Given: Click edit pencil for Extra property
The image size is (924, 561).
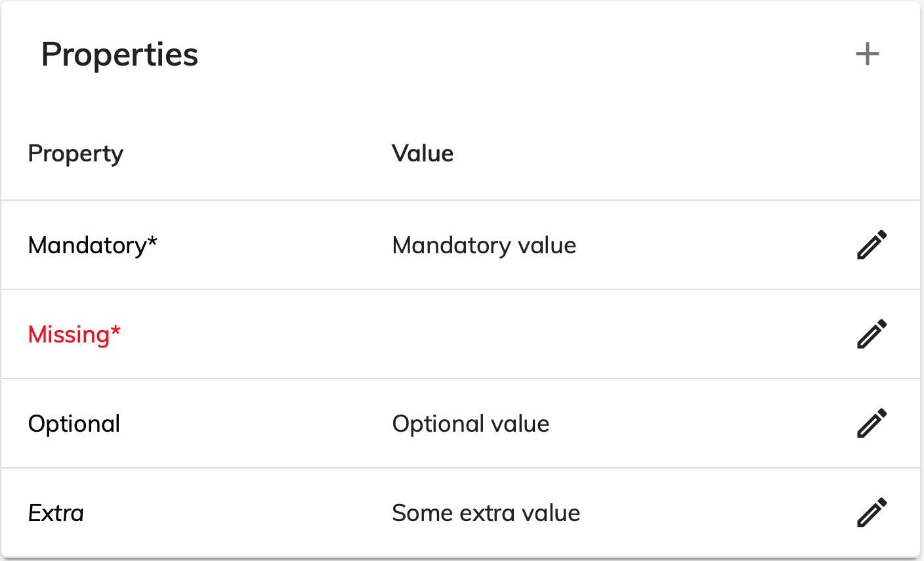Looking at the screenshot, I should [x=871, y=512].
